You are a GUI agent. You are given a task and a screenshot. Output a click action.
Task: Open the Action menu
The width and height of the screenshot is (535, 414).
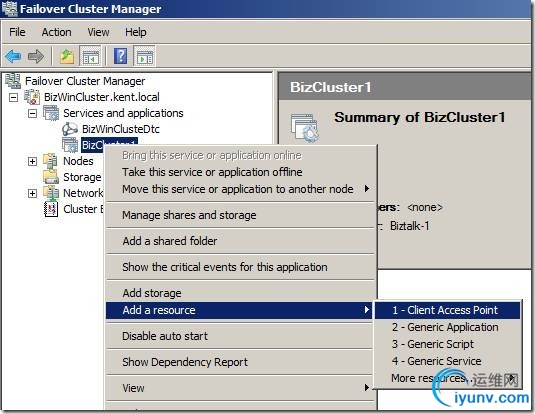57,32
